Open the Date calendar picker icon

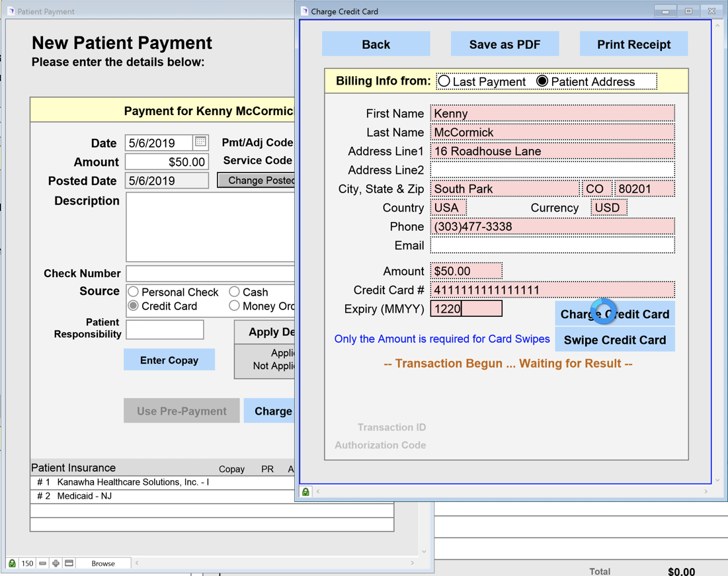[200, 142]
